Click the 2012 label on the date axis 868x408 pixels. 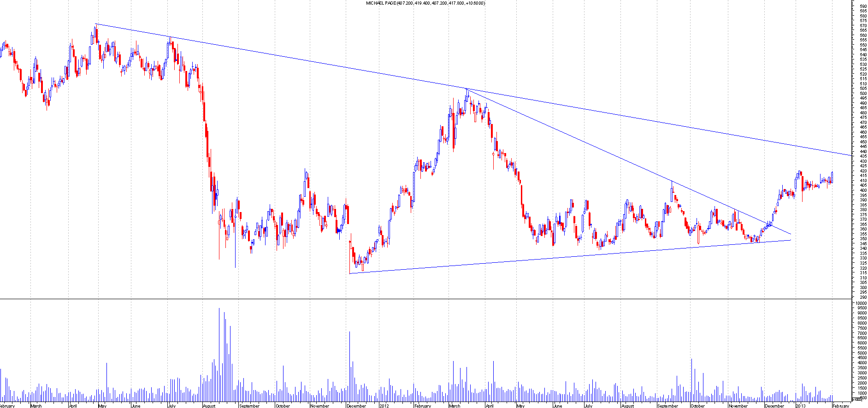pos(384,406)
